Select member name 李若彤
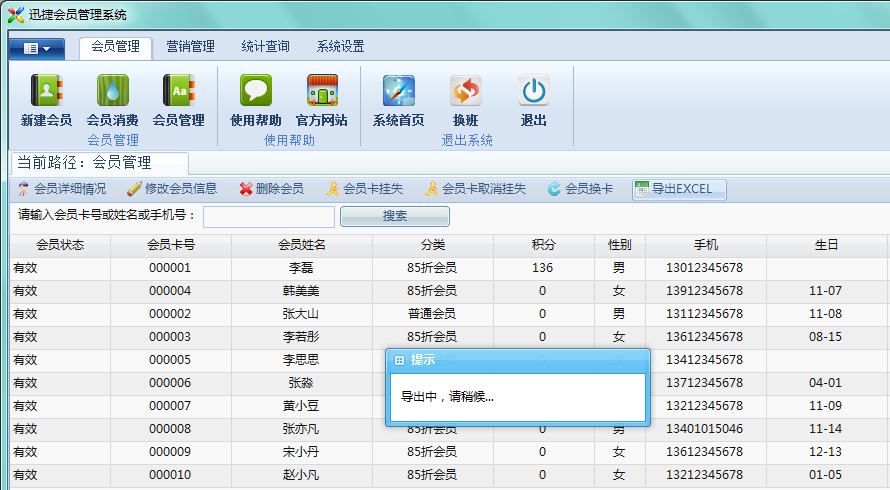The image size is (890, 490). tap(301, 337)
